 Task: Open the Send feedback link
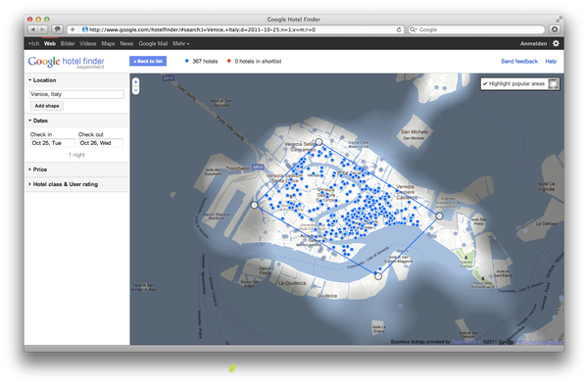pos(519,61)
